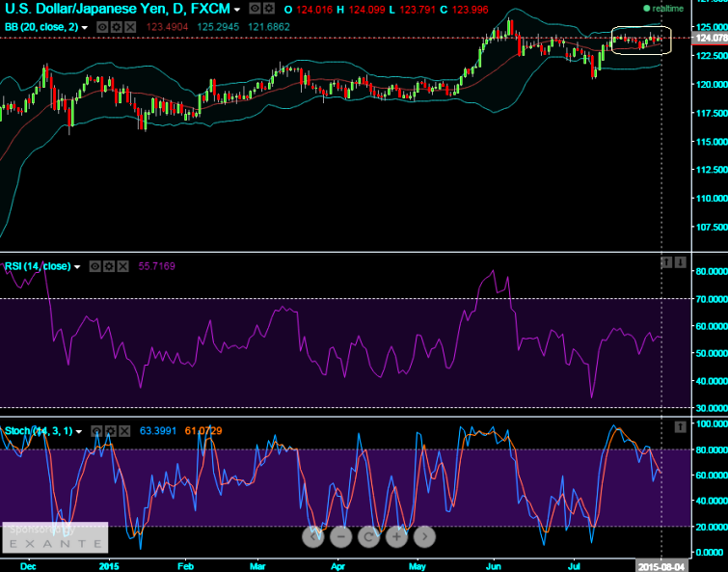Click the high price value 124.099
The image size is (728, 572).
pyautogui.click(x=367, y=10)
